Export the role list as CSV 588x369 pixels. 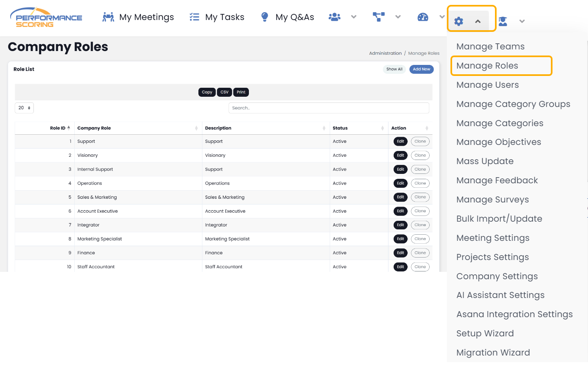click(x=224, y=92)
